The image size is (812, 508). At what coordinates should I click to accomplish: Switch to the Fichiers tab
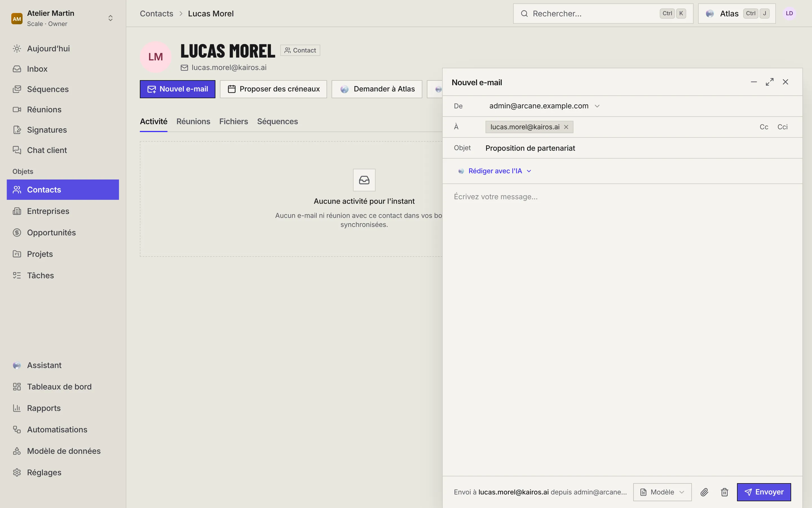click(233, 121)
